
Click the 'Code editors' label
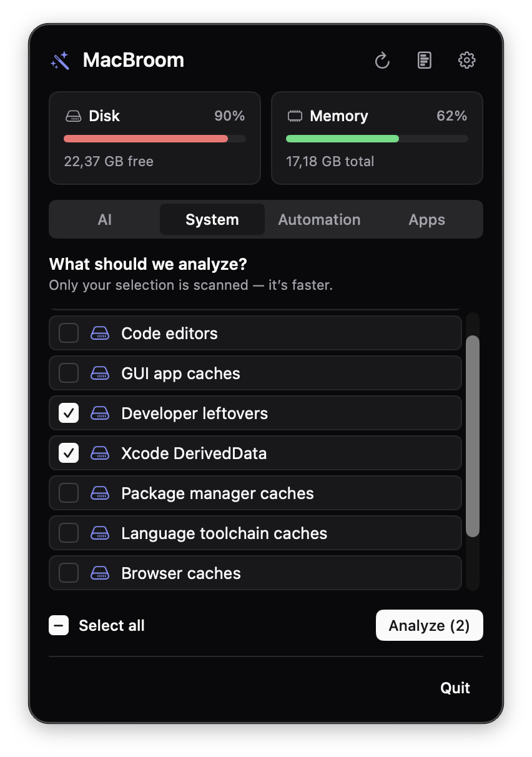coord(170,334)
